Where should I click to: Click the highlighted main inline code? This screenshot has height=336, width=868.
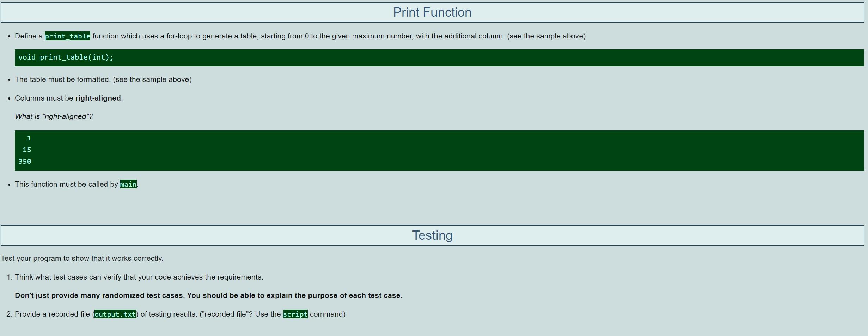tap(128, 184)
